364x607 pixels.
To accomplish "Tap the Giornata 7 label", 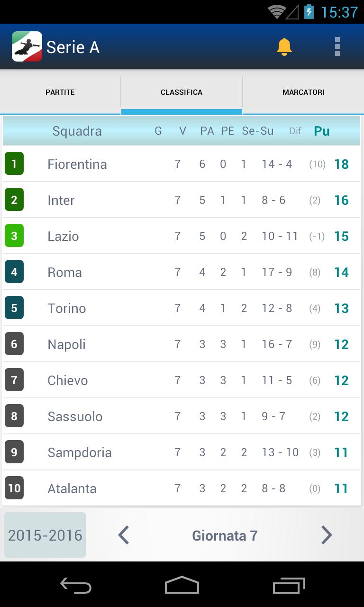I will point(225,535).
